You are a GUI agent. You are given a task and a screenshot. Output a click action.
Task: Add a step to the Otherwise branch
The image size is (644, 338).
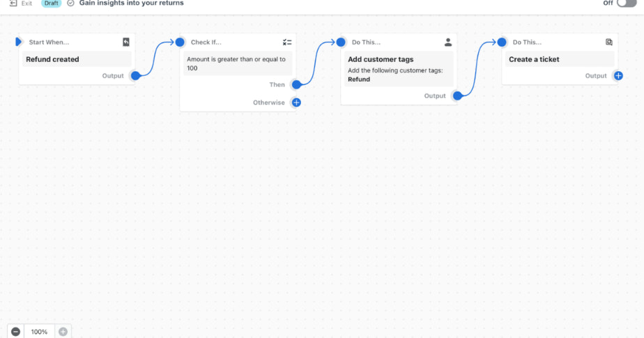(296, 102)
